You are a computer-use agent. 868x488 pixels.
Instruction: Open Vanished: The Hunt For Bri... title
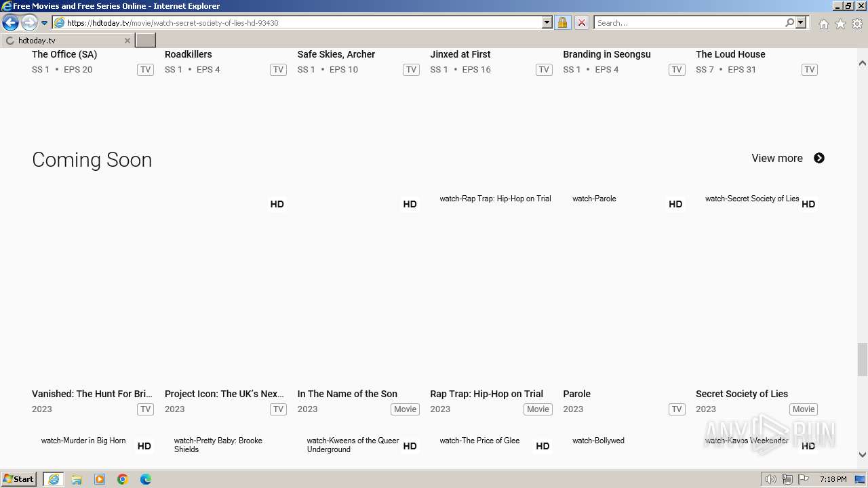(92, 394)
